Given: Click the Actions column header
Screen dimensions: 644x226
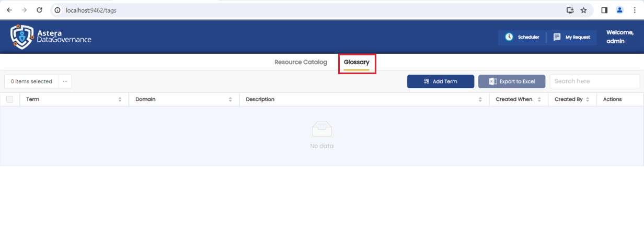Looking at the screenshot, I should click(x=613, y=99).
